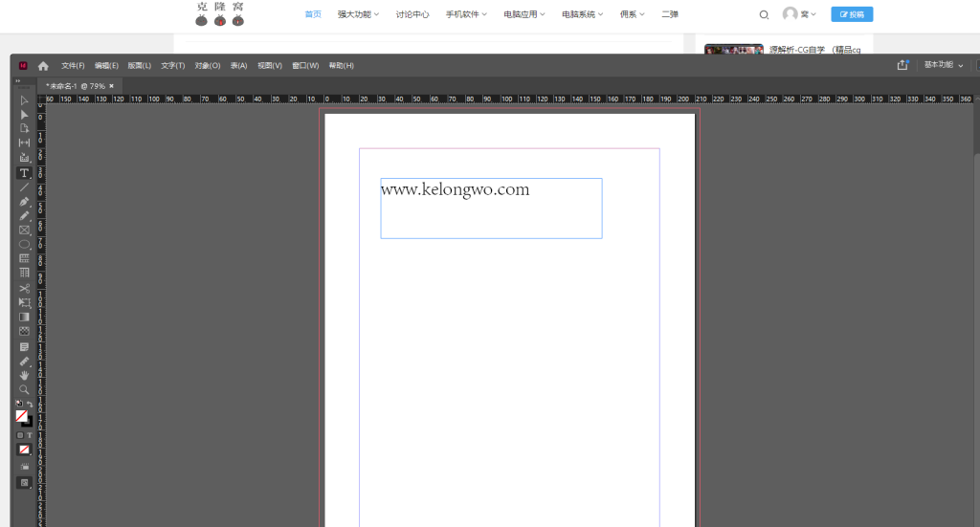This screenshot has width=980, height=527.
Task: Click the blue 投稿 button
Action: 852,14
